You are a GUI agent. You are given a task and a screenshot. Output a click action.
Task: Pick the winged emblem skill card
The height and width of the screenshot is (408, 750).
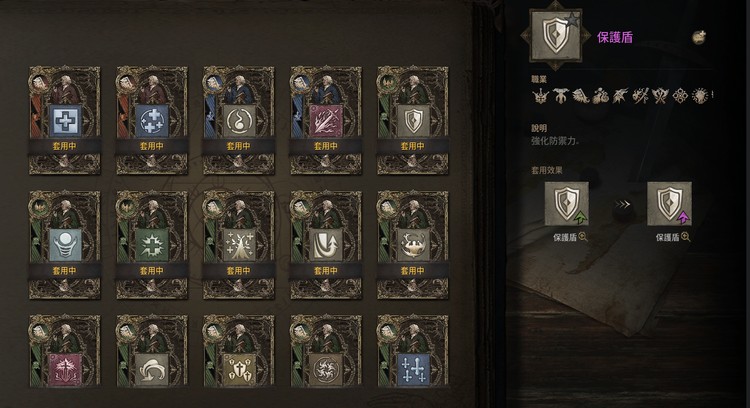[413, 244]
